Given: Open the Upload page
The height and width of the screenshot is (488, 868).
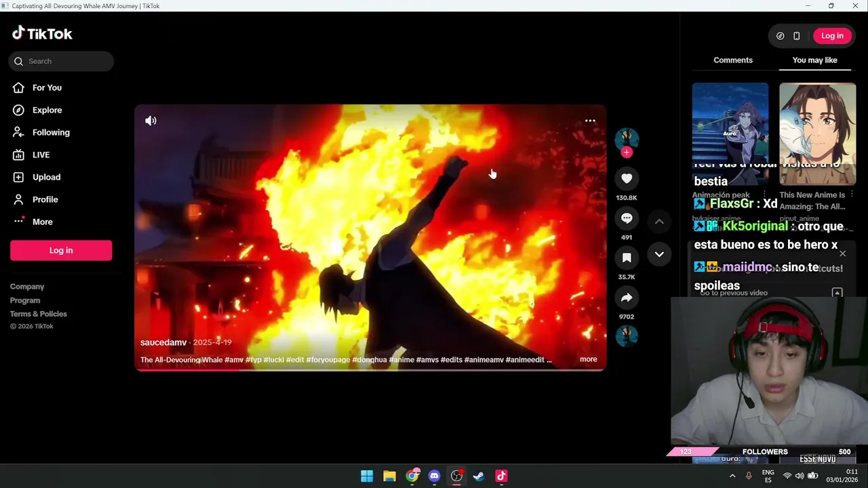Looking at the screenshot, I should point(46,177).
